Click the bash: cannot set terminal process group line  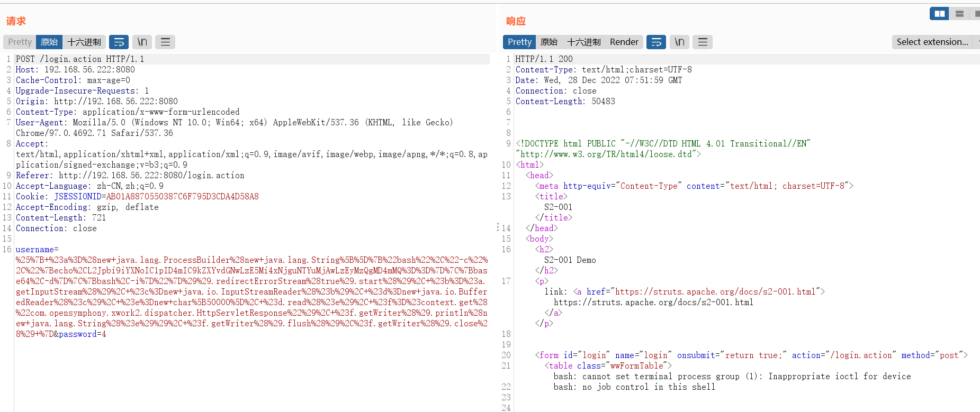pos(732,377)
